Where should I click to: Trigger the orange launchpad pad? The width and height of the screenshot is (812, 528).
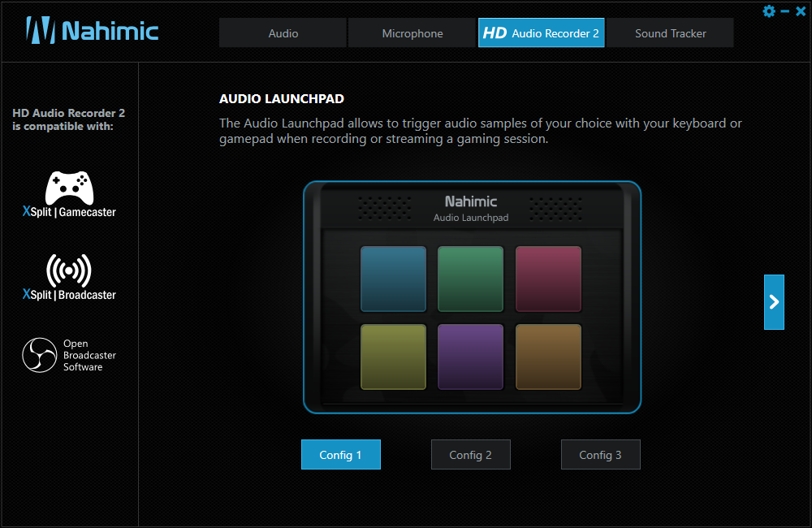click(548, 357)
